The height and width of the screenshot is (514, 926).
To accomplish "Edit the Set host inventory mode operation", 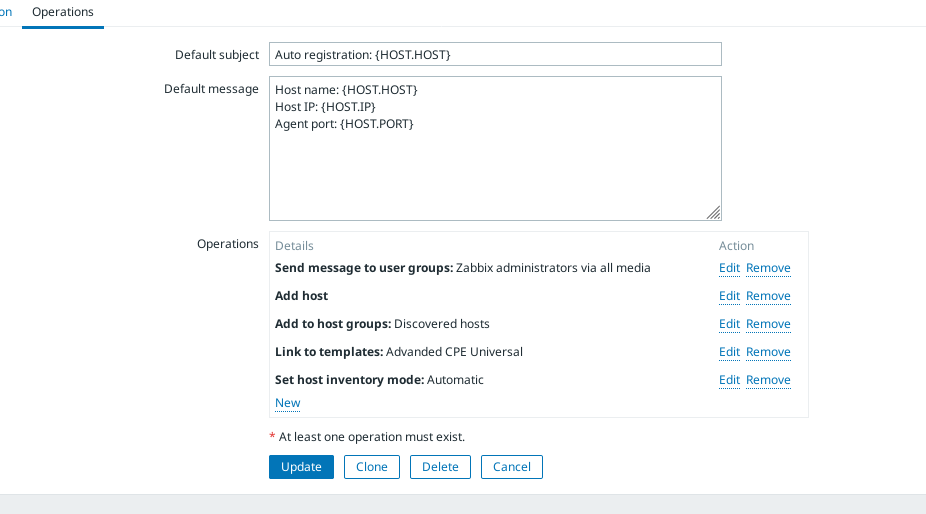I will (729, 380).
